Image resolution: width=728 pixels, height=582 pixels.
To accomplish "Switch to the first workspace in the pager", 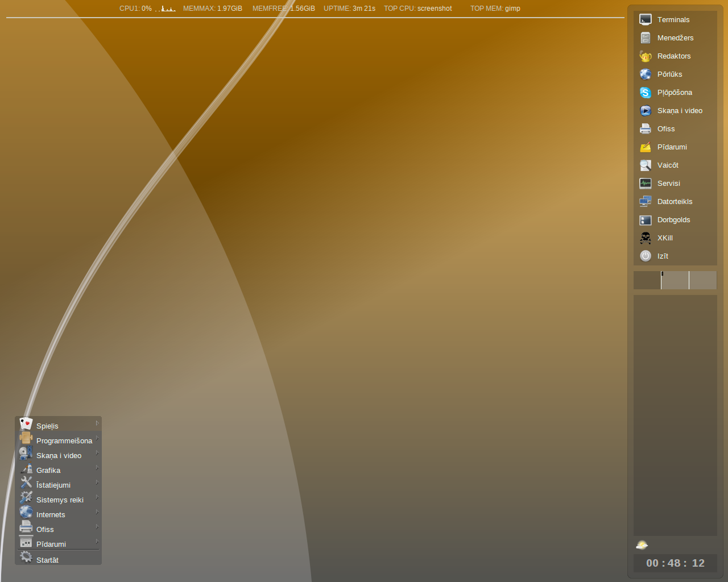I will pyautogui.click(x=647, y=280).
